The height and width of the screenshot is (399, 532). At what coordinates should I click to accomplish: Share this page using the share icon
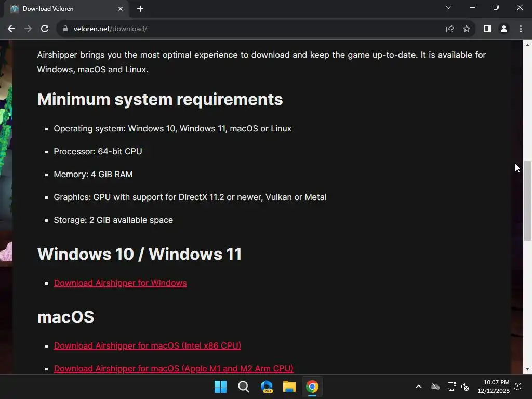click(x=450, y=29)
